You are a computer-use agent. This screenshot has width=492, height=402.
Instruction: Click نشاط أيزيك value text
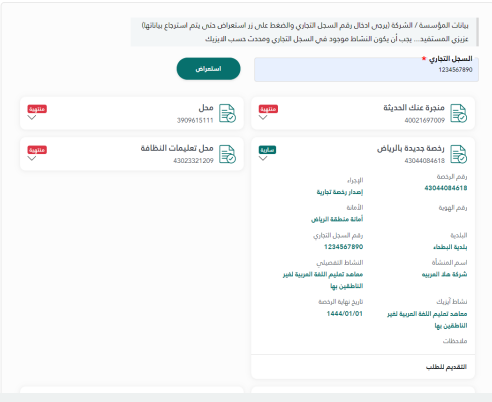coord(427,320)
